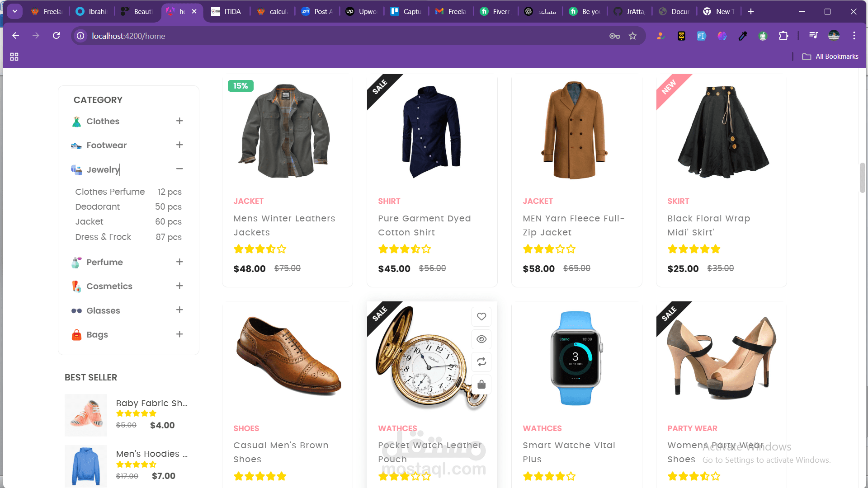The width and height of the screenshot is (868, 488).
Task: Expand the Perfume category
Action: [x=179, y=262]
